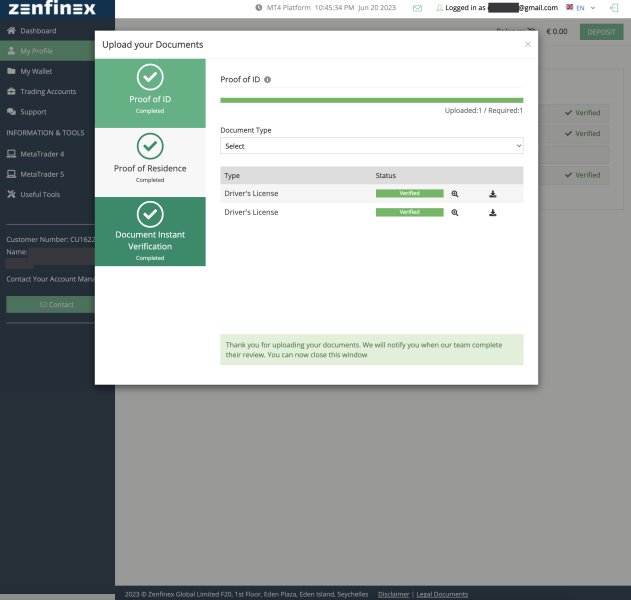The image size is (631, 600).
Task: Click the MetaTrader 4 laptop icon
Action: (11, 154)
